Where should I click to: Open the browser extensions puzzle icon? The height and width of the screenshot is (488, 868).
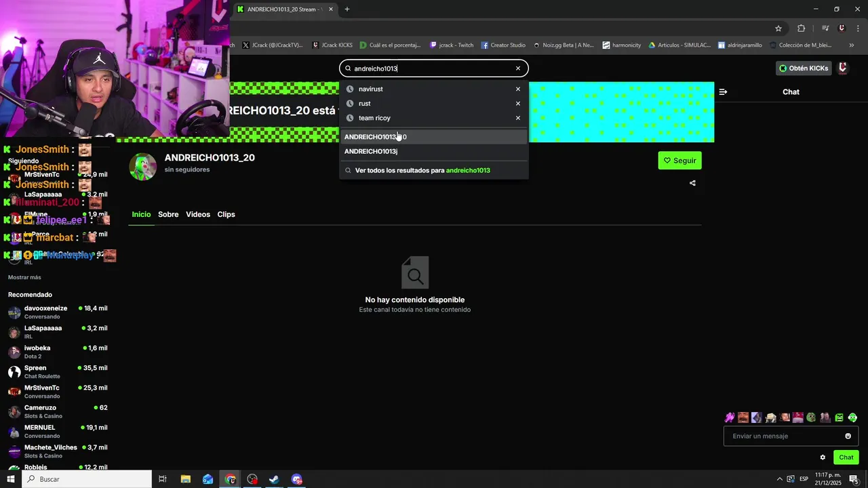802,28
